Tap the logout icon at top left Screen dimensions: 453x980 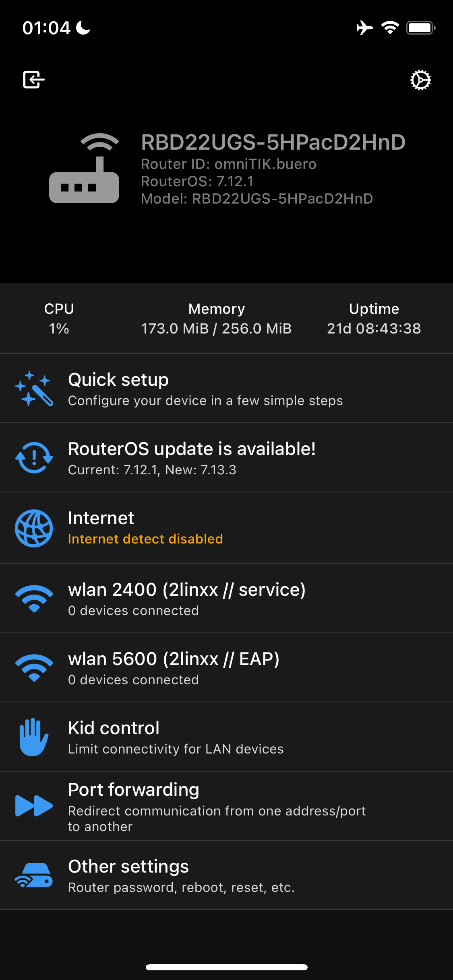[x=33, y=79]
